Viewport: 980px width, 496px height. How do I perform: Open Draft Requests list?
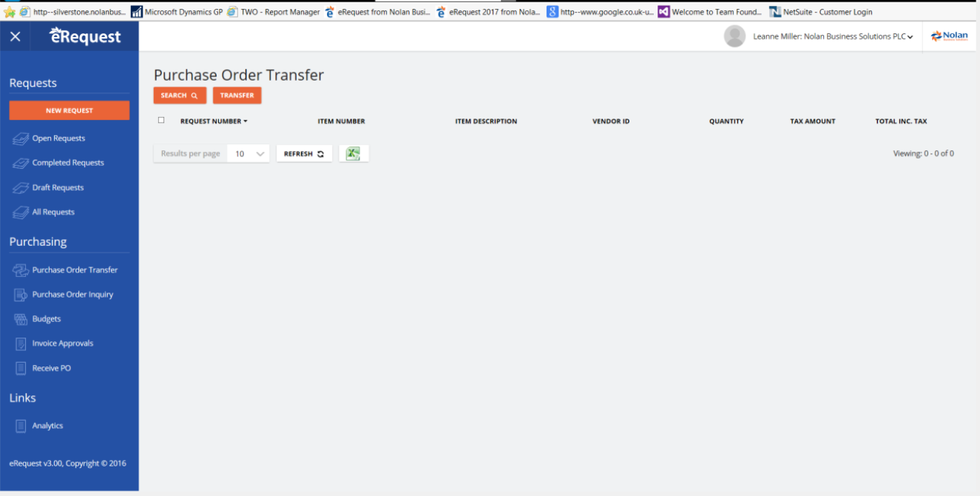click(x=58, y=188)
